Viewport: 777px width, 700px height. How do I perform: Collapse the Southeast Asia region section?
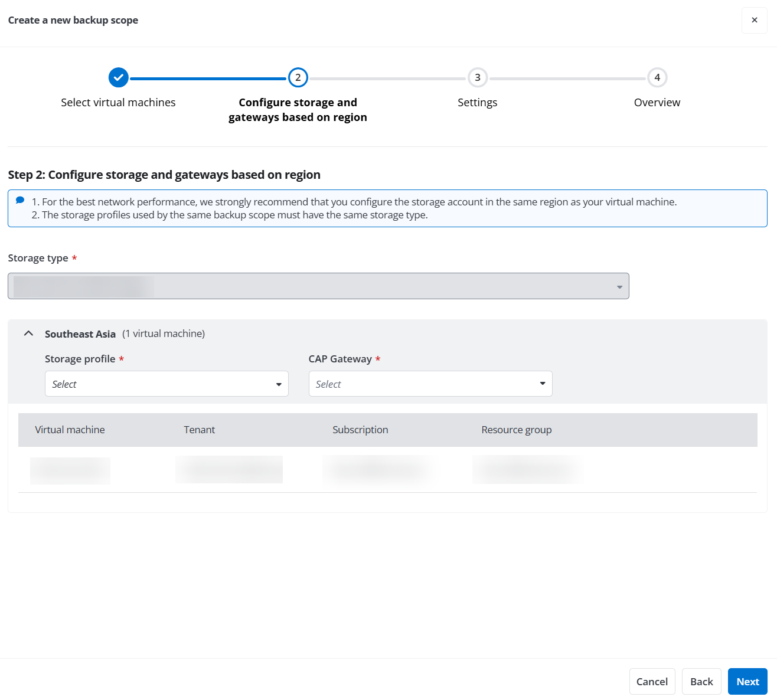pos(28,333)
